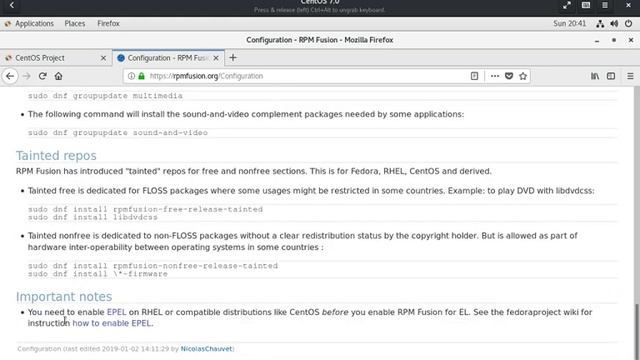This screenshot has height=360, width=640.
Task: Click the green secure padlock icon
Action: (x=141, y=76)
